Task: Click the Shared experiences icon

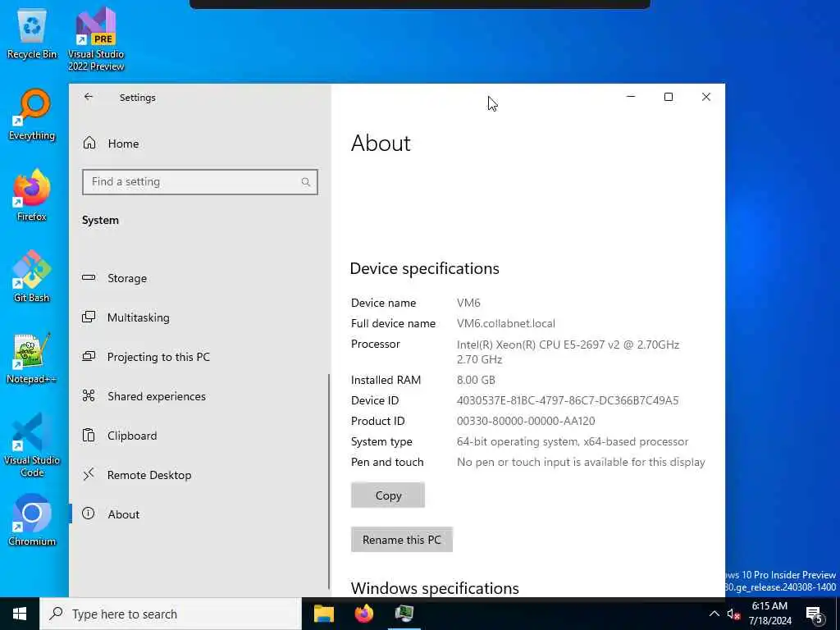Action: click(x=89, y=395)
